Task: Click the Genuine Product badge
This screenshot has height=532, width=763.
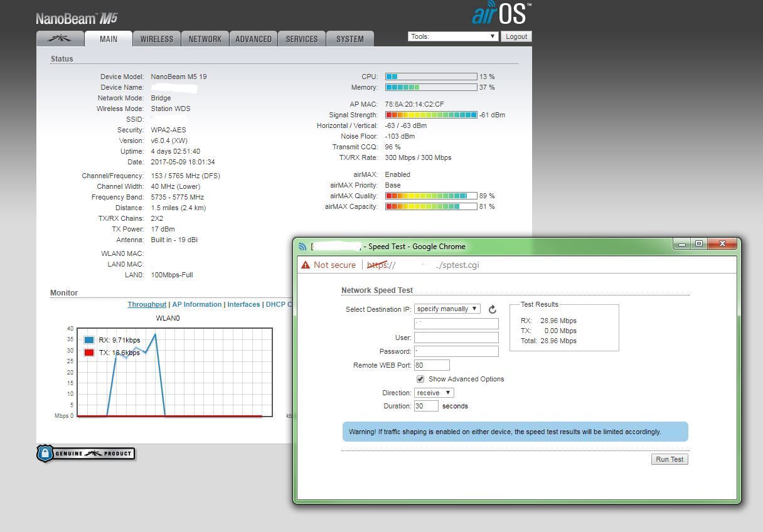Action: (x=85, y=454)
